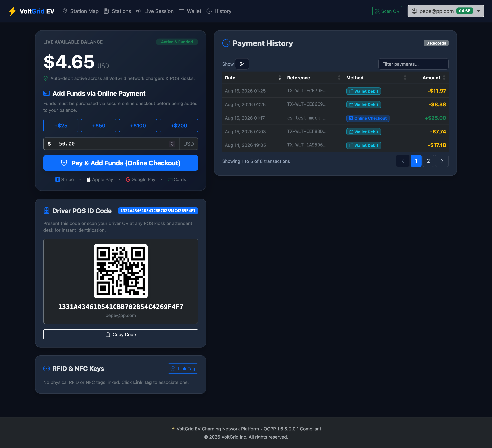Viewport: 492px width, 448px height.
Task: Go to next page of transactions
Action: tap(442, 161)
